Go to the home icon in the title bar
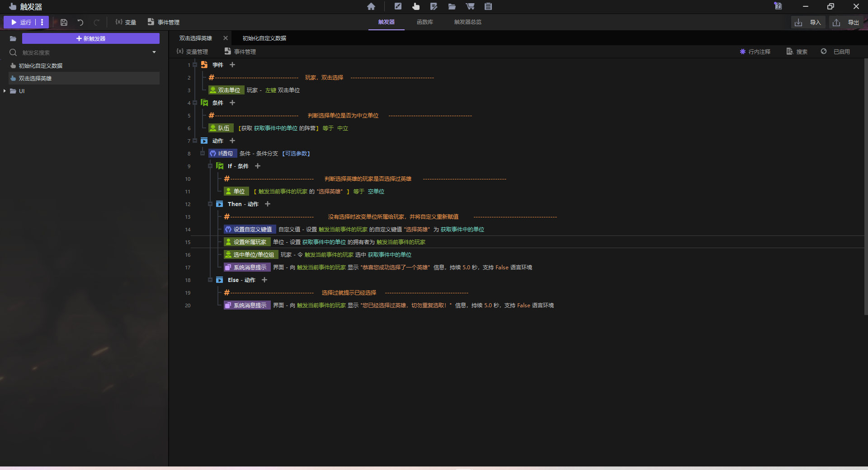The image size is (868, 470). tap(371, 6)
